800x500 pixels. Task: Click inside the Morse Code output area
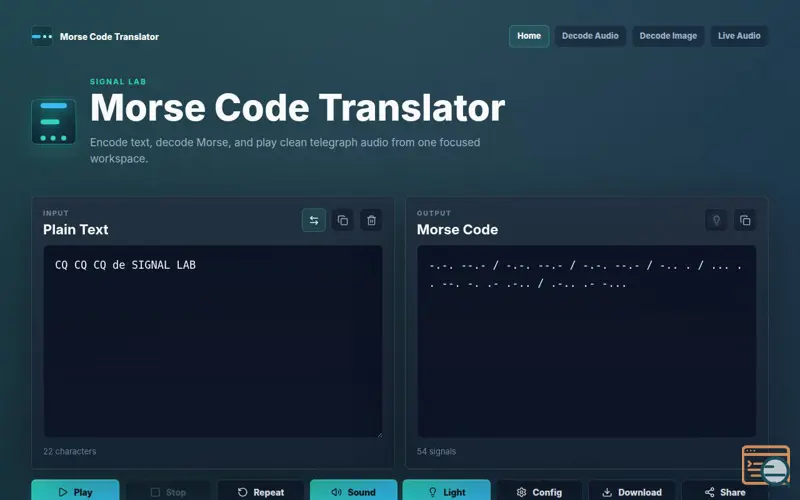587,341
